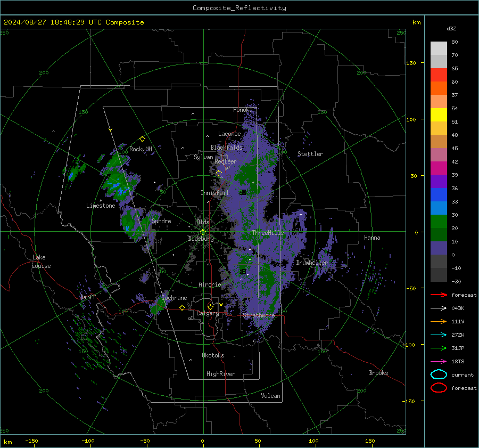This screenshot has width=479, height=448.
Task: Click the ThreeHills city label
Action: coord(268,233)
